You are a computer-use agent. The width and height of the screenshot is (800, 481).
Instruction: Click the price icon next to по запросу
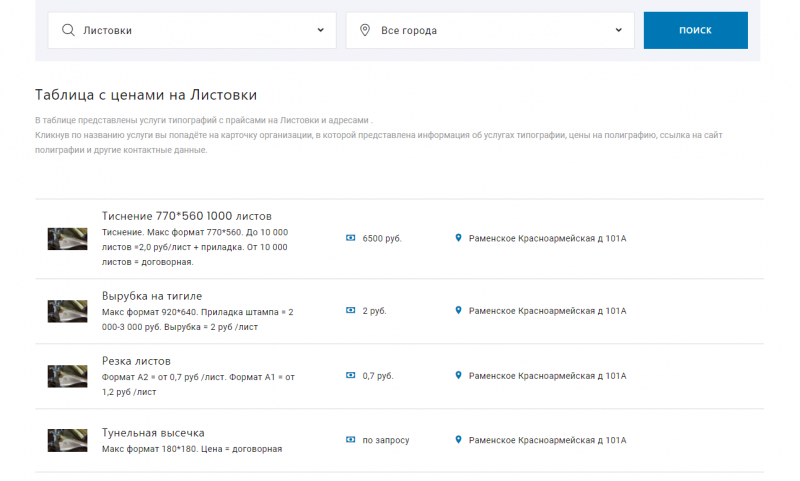[x=350, y=440]
